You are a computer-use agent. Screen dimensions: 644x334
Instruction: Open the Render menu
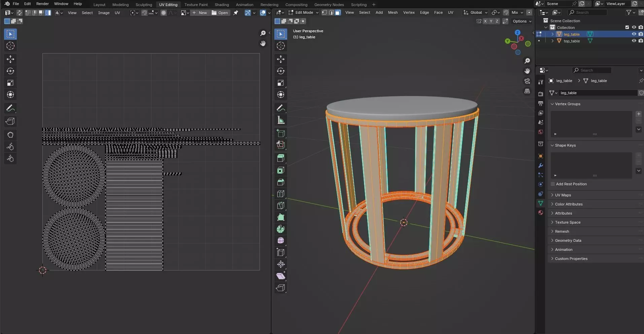tap(42, 4)
